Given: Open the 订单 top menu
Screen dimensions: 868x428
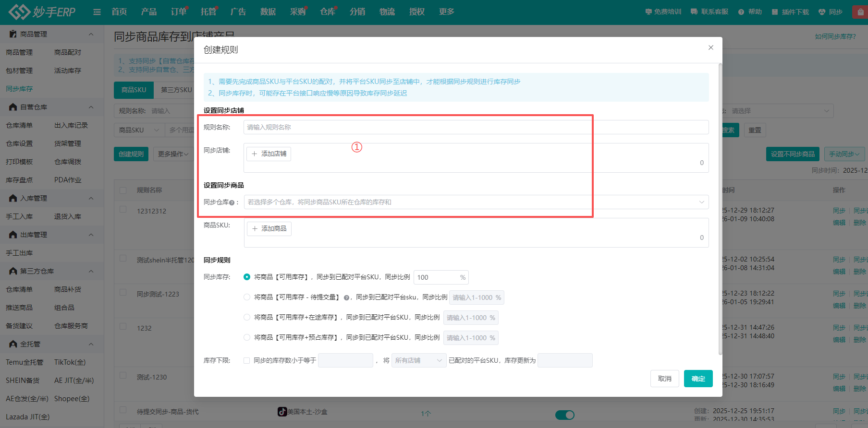Looking at the screenshot, I should [179, 12].
